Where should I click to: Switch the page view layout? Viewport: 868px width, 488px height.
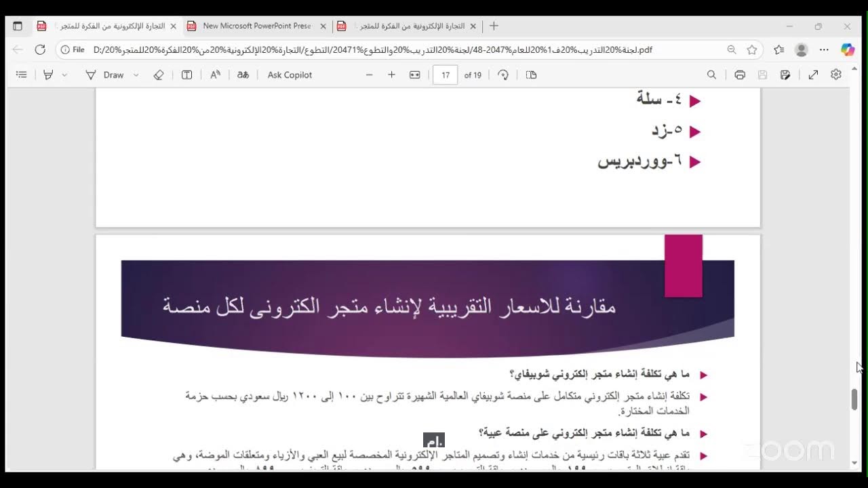click(x=531, y=75)
